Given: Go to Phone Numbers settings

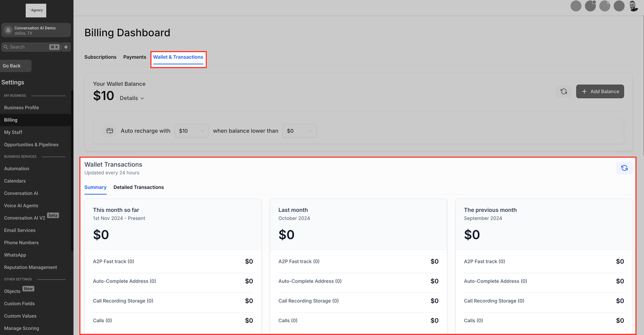Looking at the screenshot, I should pyautogui.click(x=21, y=243).
